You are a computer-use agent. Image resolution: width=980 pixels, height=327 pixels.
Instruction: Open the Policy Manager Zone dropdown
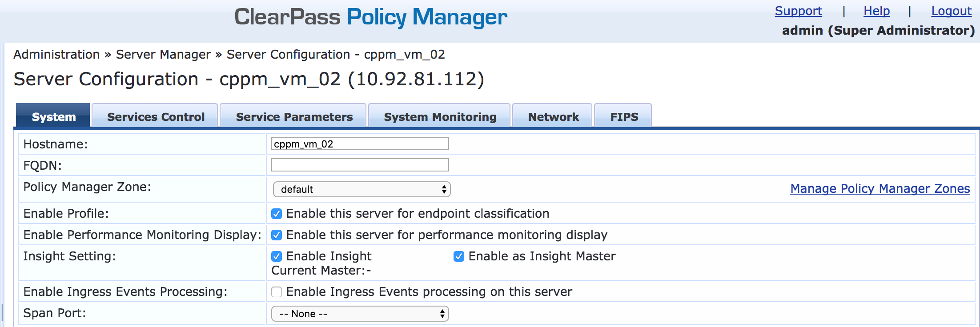(x=361, y=189)
